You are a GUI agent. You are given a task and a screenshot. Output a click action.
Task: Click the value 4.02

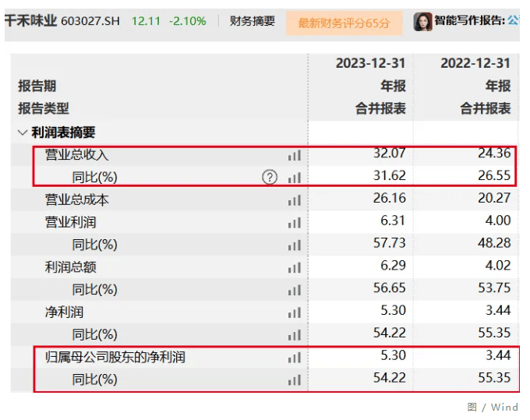click(x=498, y=266)
